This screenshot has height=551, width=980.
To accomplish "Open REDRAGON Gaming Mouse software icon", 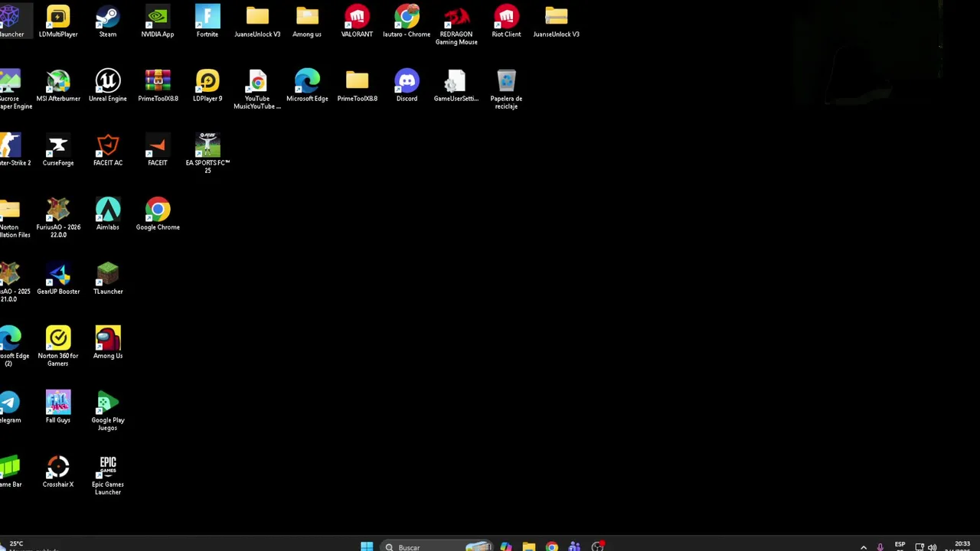I will click(x=456, y=24).
